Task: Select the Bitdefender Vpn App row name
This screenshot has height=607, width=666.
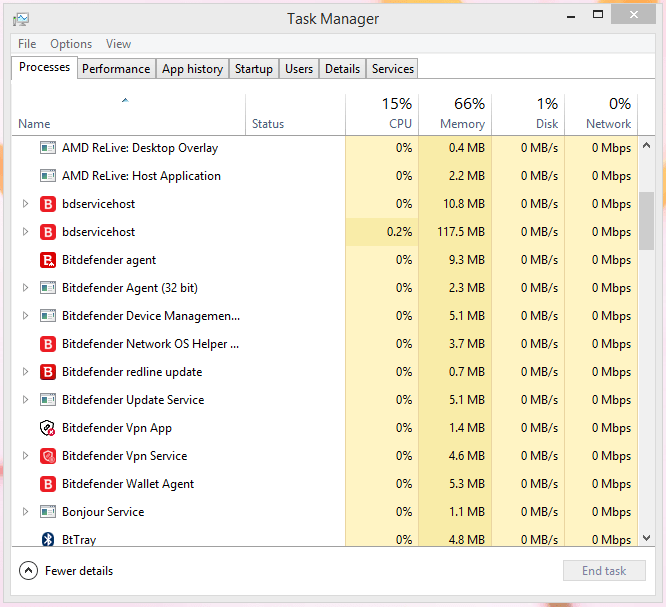Action: [117, 428]
